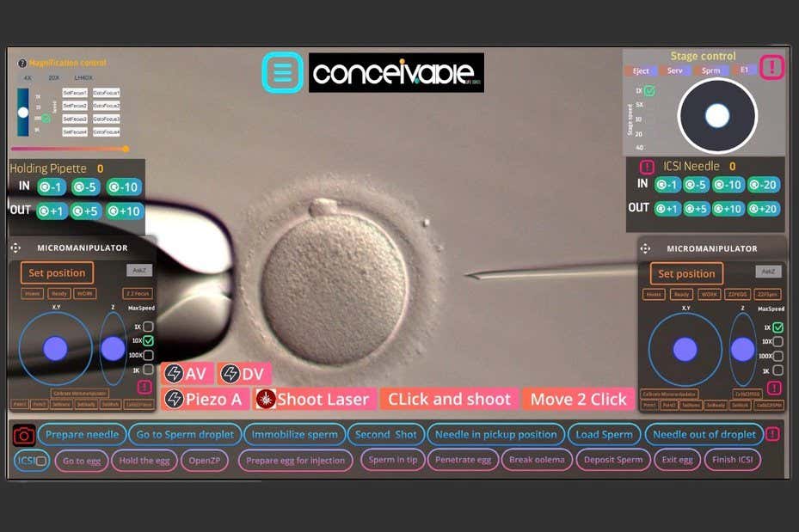Click the left Micromanipulator move handle icon
The image size is (799, 532).
tap(15, 248)
